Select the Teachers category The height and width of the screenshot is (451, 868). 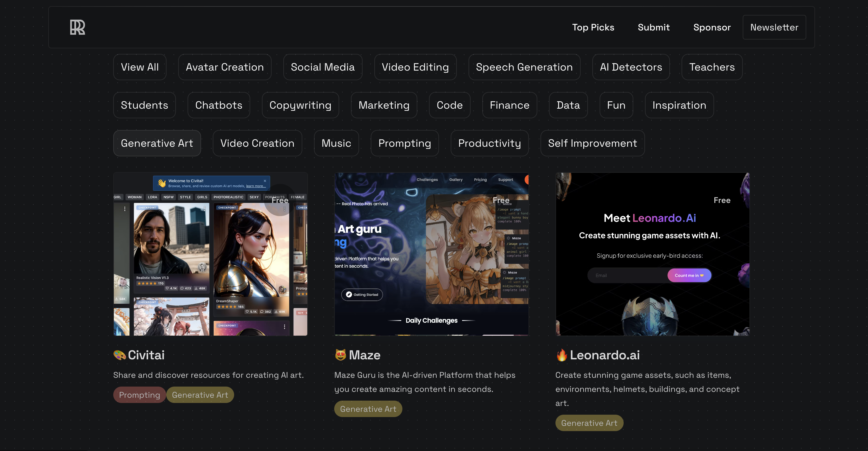[x=712, y=67]
